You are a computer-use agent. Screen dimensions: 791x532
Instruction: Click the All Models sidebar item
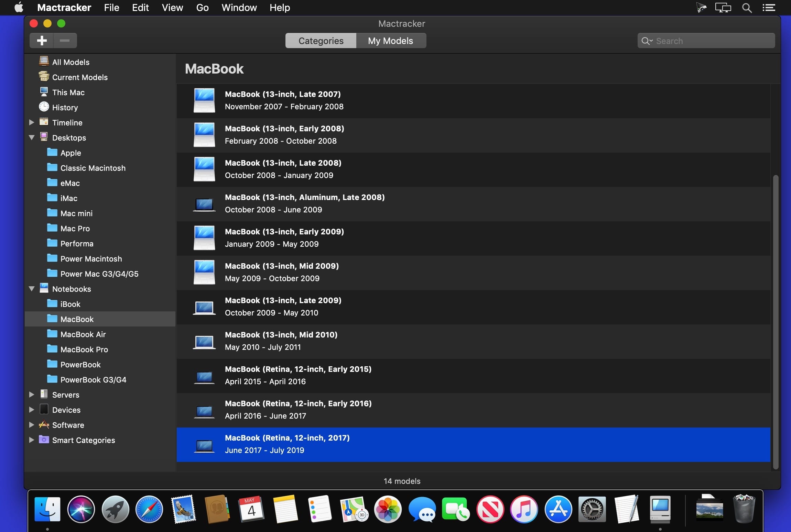[71, 62]
